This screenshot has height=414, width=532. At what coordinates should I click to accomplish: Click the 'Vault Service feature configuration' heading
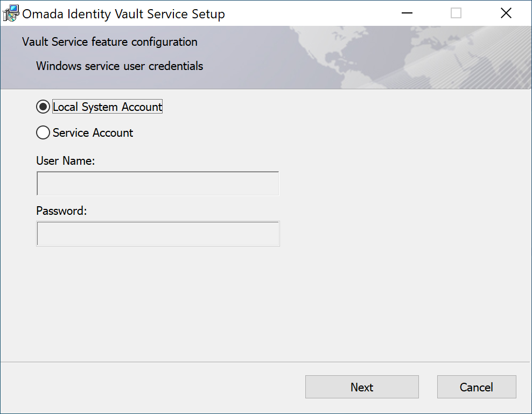pos(110,42)
